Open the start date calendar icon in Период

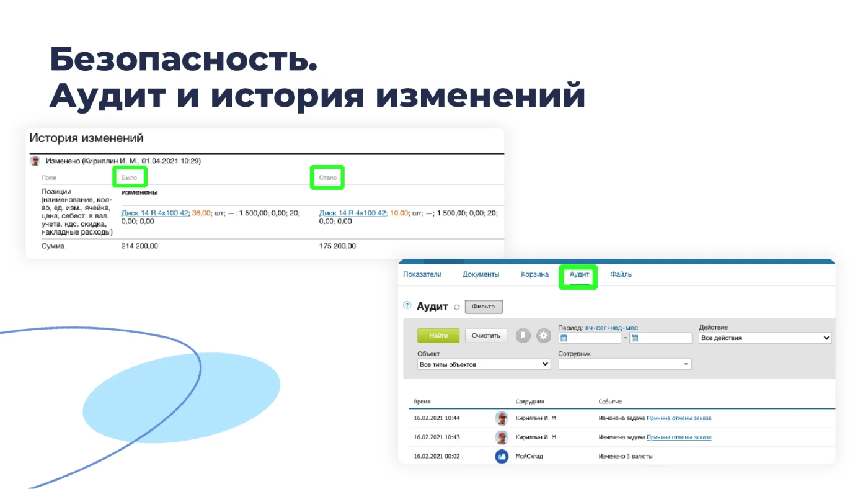point(564,338)
